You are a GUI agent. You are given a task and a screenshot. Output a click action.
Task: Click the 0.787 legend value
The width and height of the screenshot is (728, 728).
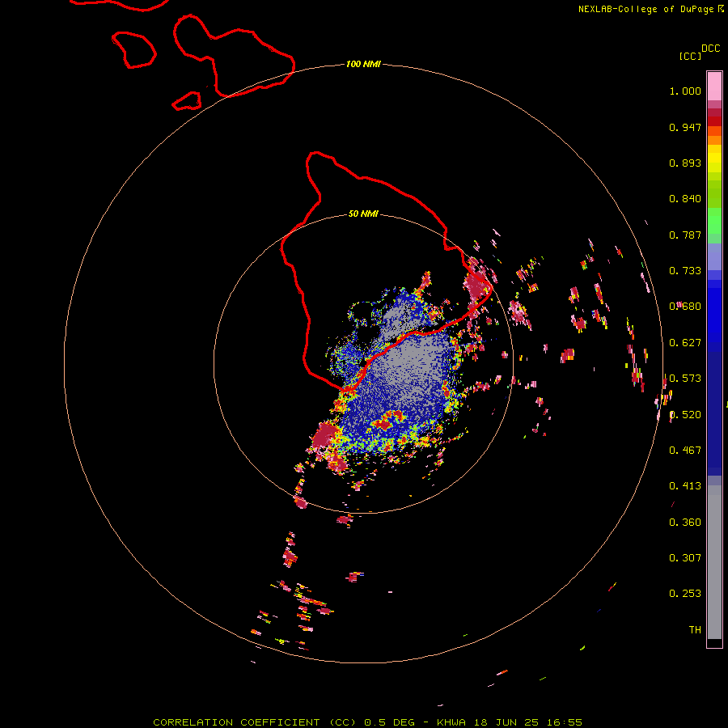click(x=685, y=235)
